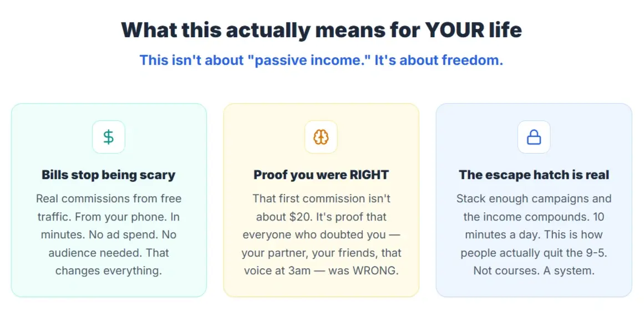
Task: Click the orange brain icon
Action: click(321, 137)
